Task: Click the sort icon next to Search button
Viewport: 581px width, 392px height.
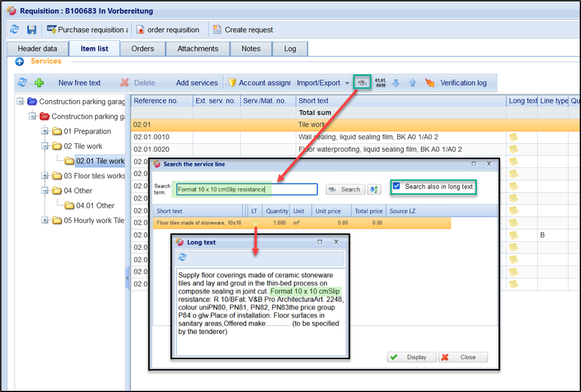Action: 374,189
